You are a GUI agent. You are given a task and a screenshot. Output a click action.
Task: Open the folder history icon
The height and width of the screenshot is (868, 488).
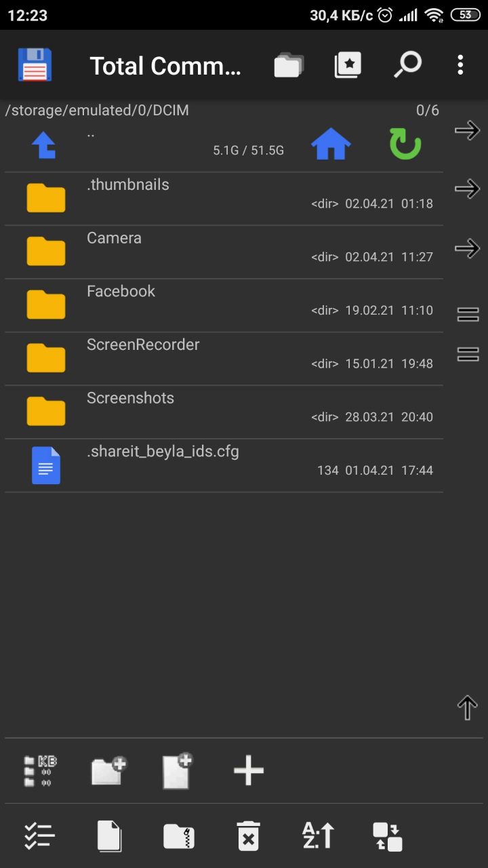pos(289,66)
